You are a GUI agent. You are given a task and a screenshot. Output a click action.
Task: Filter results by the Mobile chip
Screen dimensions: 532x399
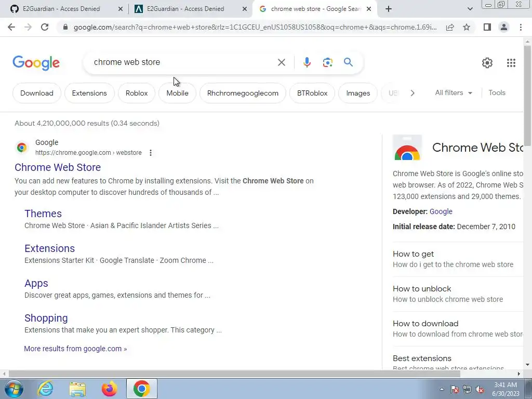tap(177, 93)
